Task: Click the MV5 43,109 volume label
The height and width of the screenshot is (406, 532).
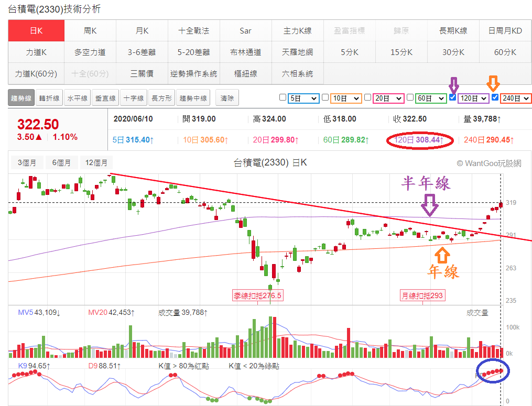Action: (39, 312)
